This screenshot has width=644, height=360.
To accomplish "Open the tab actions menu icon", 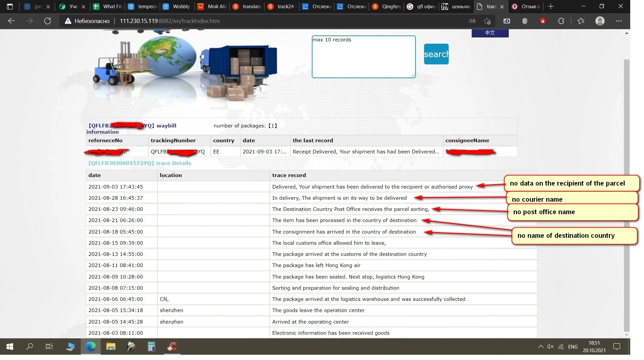I will (x=10, y=6).
